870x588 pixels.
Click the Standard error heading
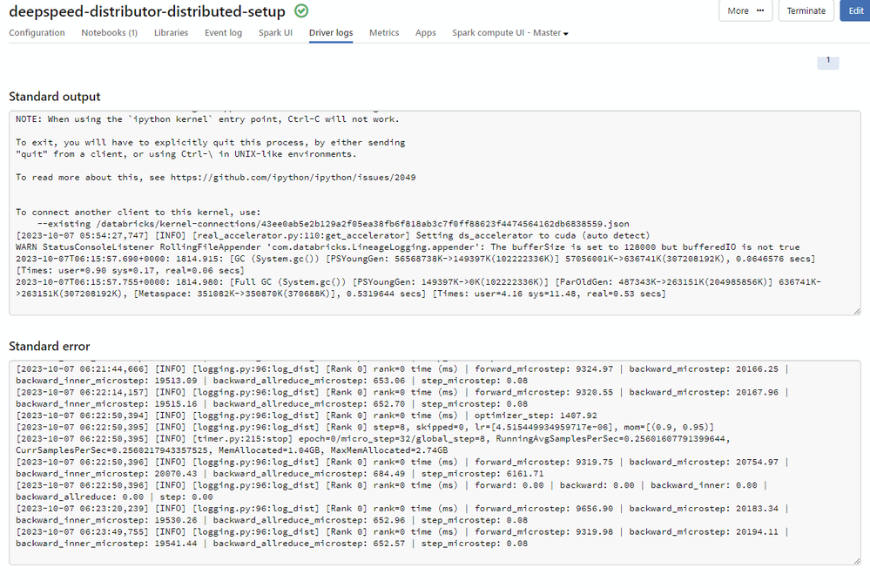coord(49,347)
